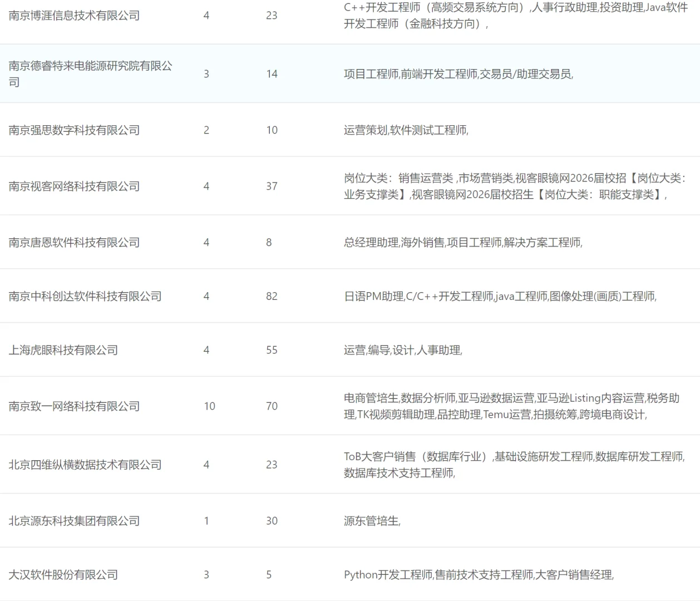Open 南京视客网络科技有限公司 entry
This screenshot has width=700, height=601.
74,186
